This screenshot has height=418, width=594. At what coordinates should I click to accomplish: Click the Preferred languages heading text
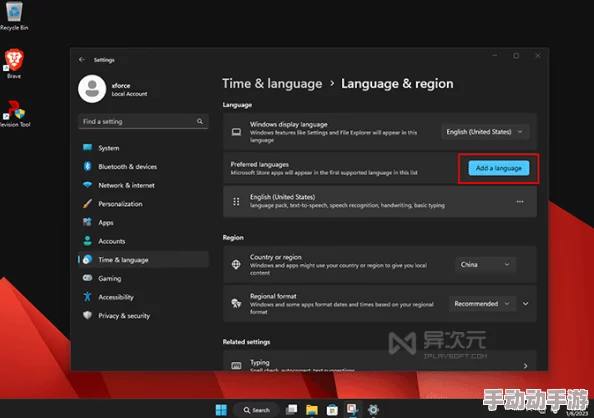(259, 164)
